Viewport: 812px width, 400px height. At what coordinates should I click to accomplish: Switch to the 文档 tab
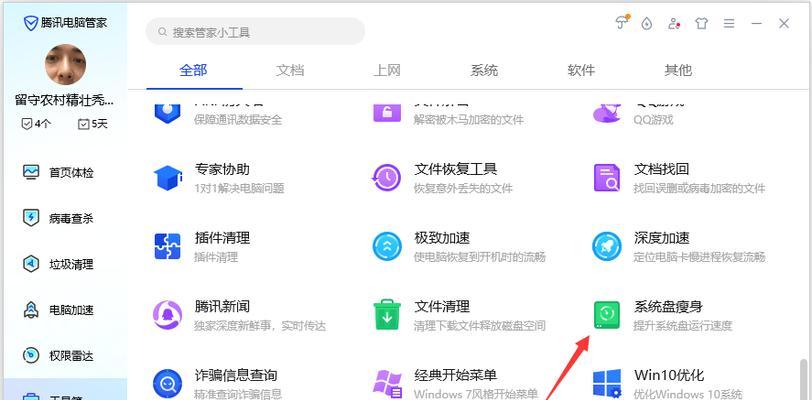[290, 70]
